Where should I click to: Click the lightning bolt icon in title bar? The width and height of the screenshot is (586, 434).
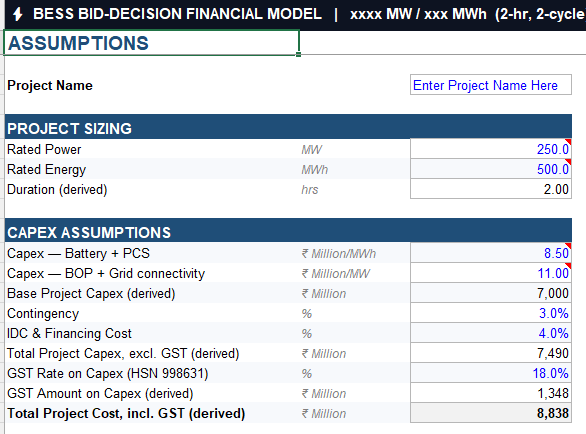(18, 14)
